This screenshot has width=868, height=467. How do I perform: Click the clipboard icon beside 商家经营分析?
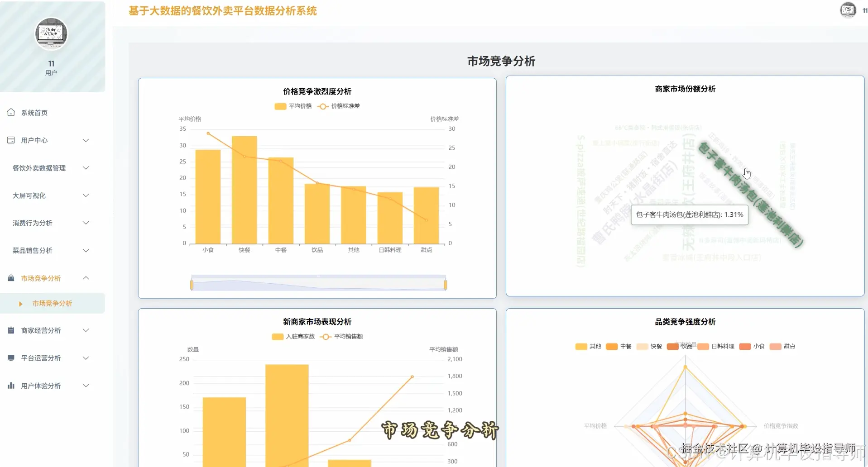pos(11,330)
